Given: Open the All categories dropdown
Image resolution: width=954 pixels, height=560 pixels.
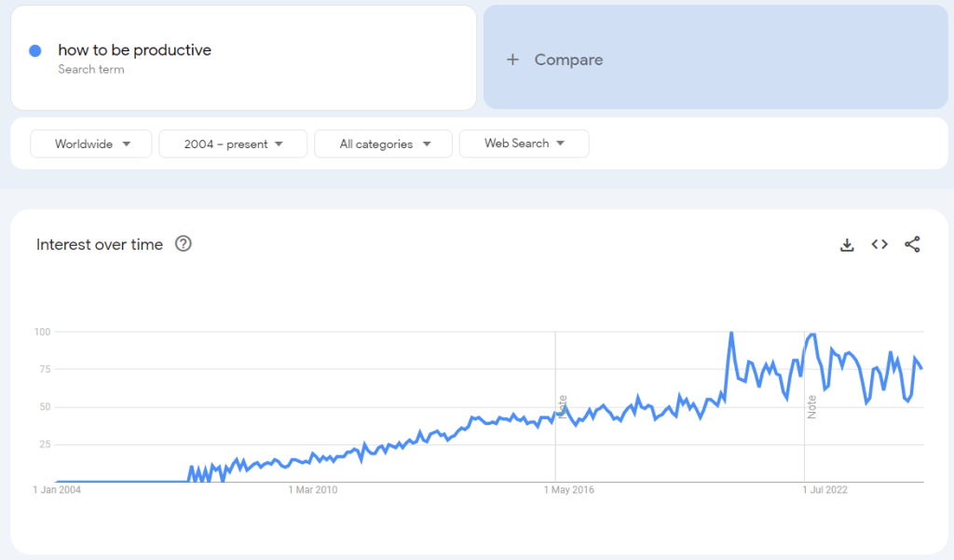Looking at the screenshot, I should [383, 143].
